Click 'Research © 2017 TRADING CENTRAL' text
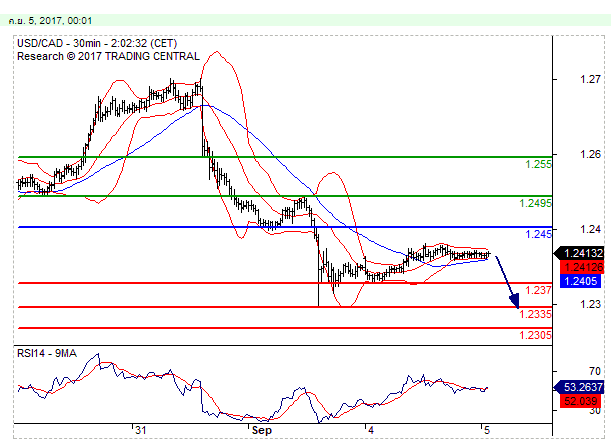 tap(108, 56)
